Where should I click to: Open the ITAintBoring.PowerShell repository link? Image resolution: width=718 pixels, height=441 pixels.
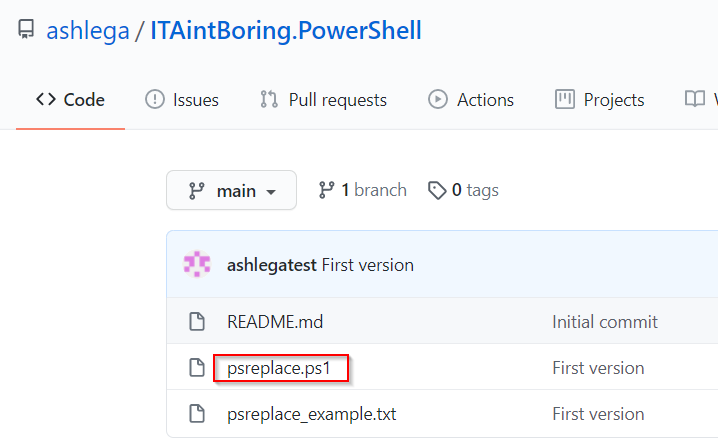(x=286, y=31)
